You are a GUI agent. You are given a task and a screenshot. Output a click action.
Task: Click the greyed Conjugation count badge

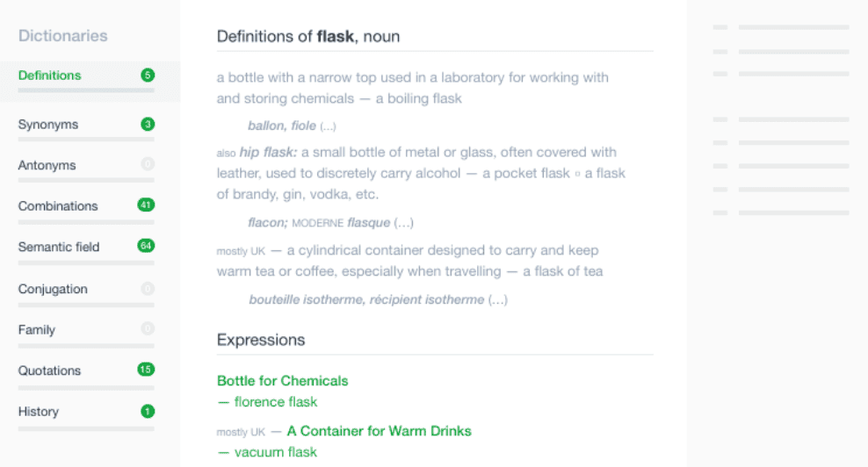(x=148, y=288)
